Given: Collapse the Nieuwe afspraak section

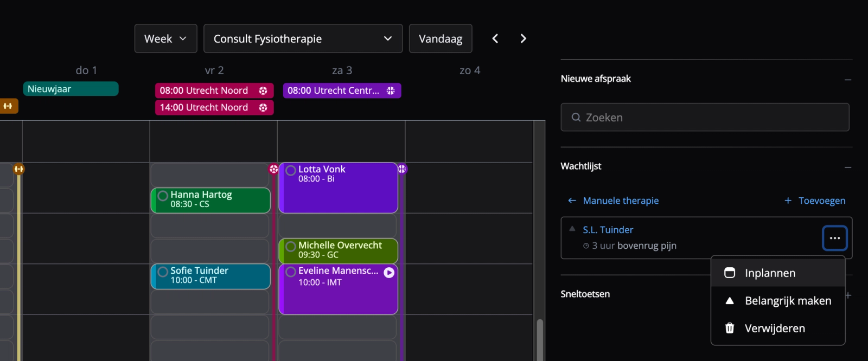Looking at the screenshot, I should 847,80.
